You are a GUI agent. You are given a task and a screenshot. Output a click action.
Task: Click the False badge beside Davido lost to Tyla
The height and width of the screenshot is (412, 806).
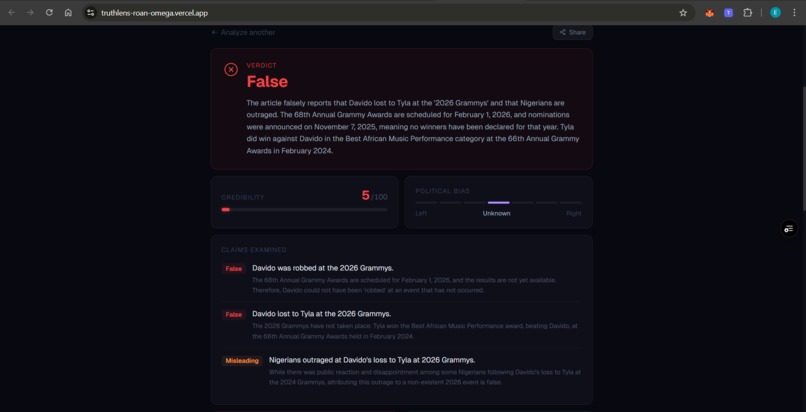coord(233,314)
